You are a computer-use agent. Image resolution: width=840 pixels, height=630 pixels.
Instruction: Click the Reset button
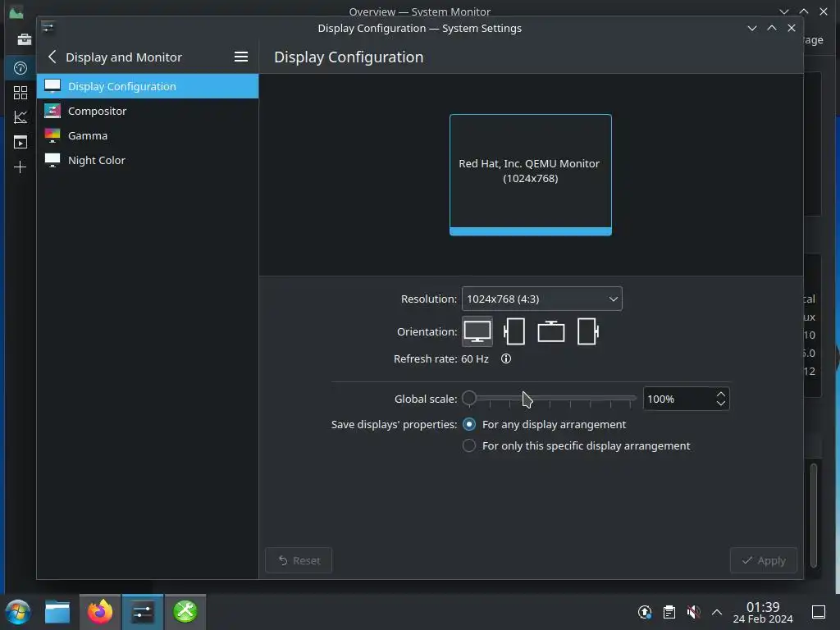[x=299, y=560]
